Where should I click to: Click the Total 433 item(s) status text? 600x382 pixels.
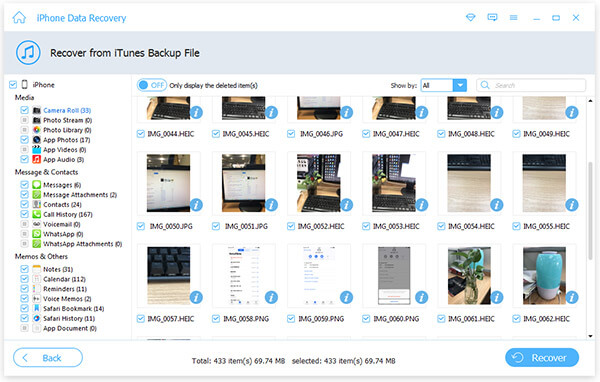pyautogui.click(x=238, y=361)
